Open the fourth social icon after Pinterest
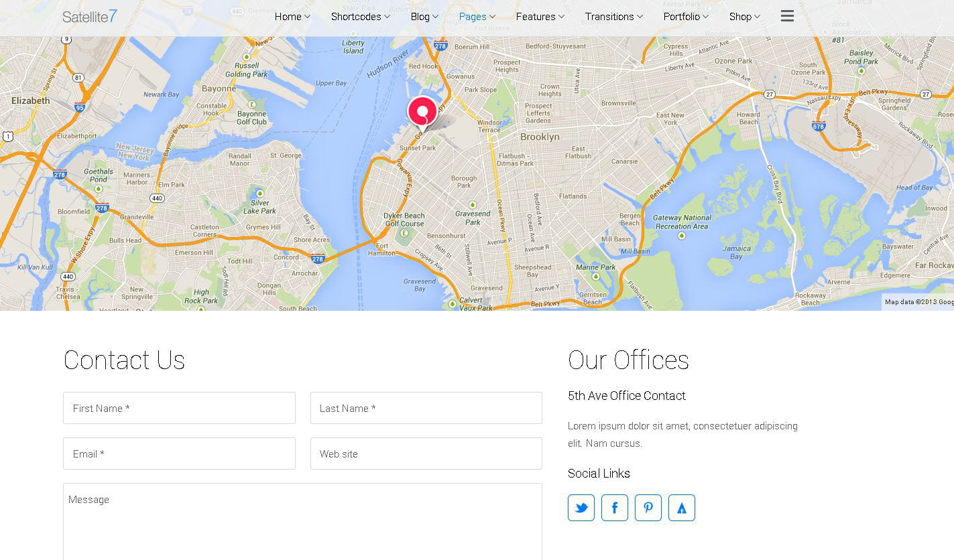Viewport: 954px width, 560px height. pos(682,508)
